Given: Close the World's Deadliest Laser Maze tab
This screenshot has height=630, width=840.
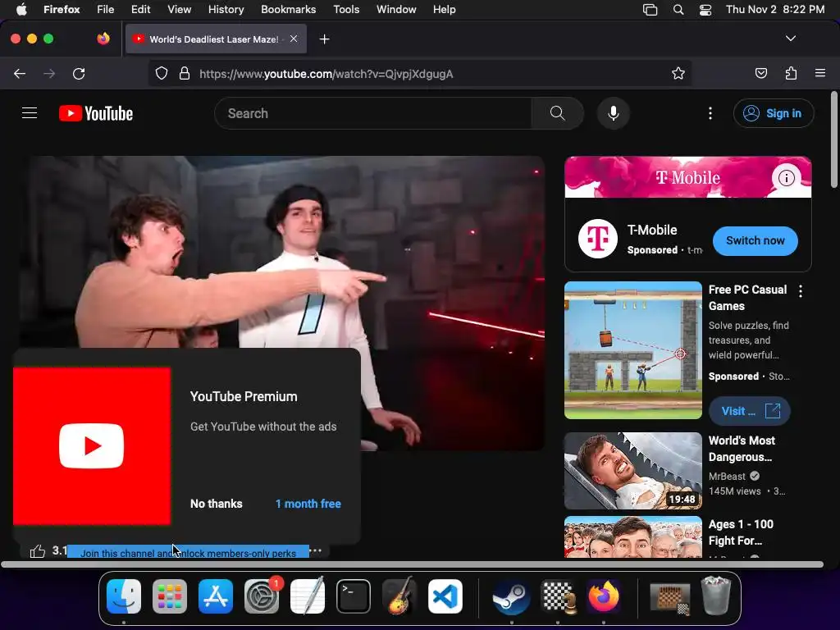Looking at the screenshot, I should (294, 39).
